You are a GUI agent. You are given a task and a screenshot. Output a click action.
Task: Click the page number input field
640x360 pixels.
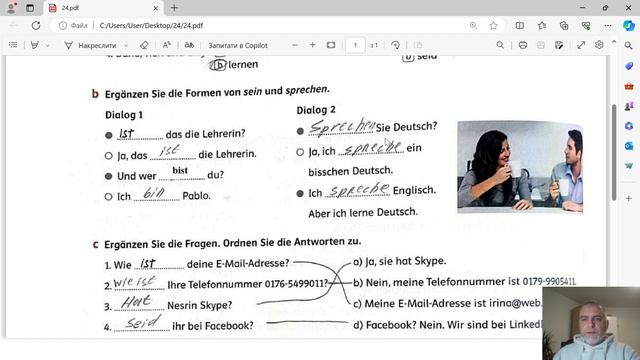tap(355, 45)
